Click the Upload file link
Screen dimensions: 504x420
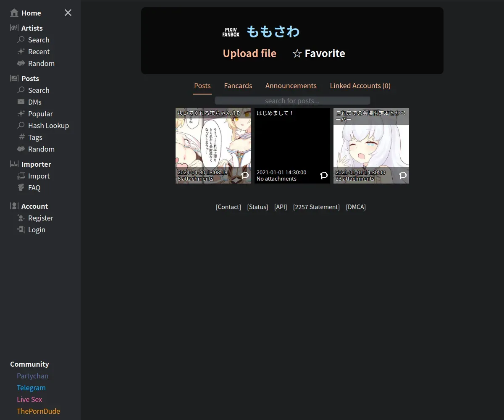pyautogui.click(x=249, y=53)
